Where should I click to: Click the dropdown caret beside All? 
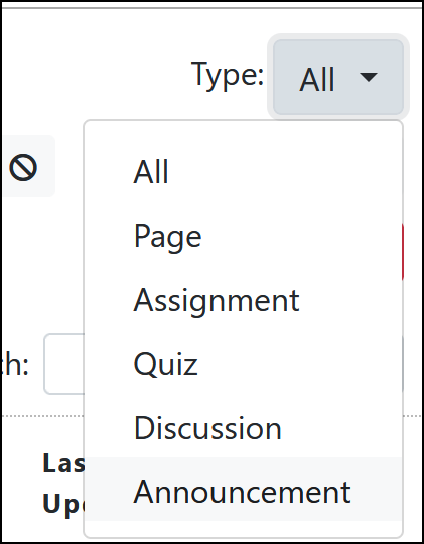368,77
